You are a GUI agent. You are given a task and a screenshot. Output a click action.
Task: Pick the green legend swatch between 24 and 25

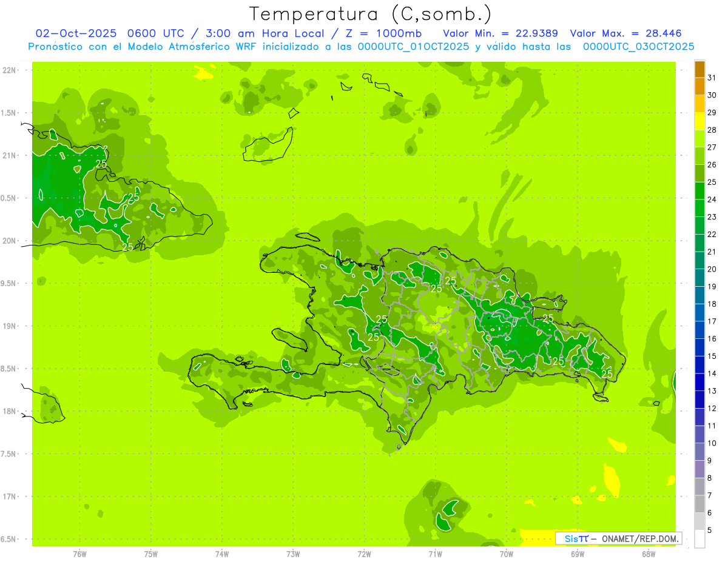699,191
